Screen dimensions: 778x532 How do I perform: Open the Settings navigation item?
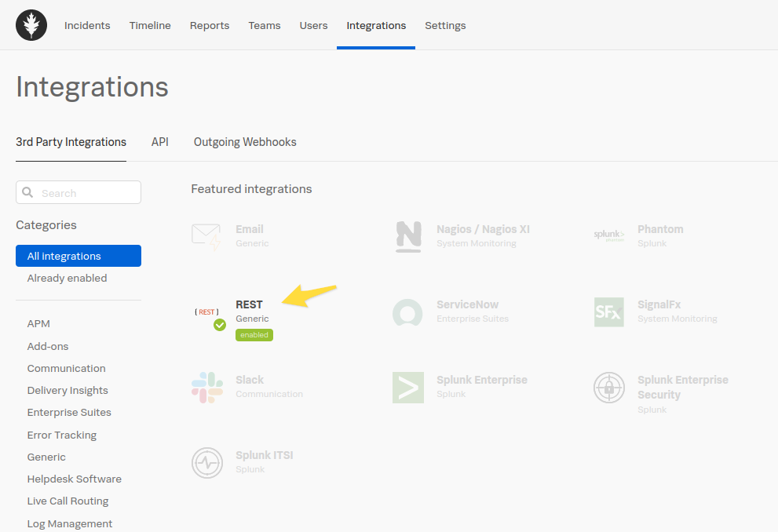[445, 25]
